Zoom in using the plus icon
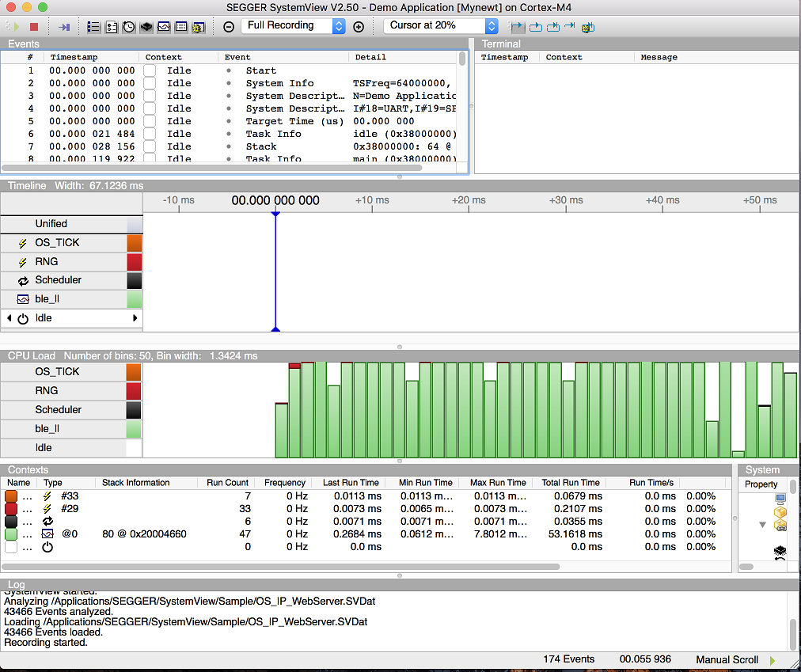The height and width of the screenshot is (672, 801). pos(359,26)
